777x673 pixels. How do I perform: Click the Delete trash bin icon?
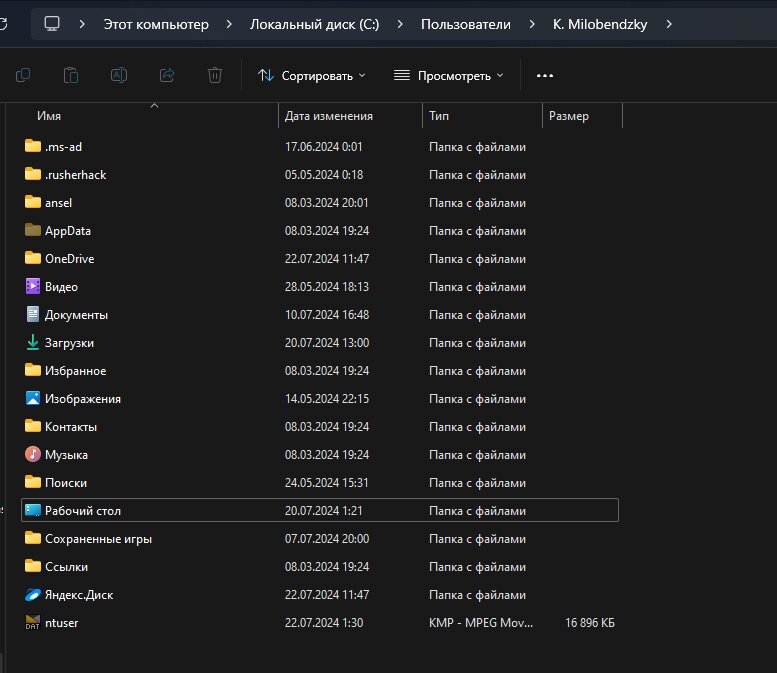coord(215,75)
